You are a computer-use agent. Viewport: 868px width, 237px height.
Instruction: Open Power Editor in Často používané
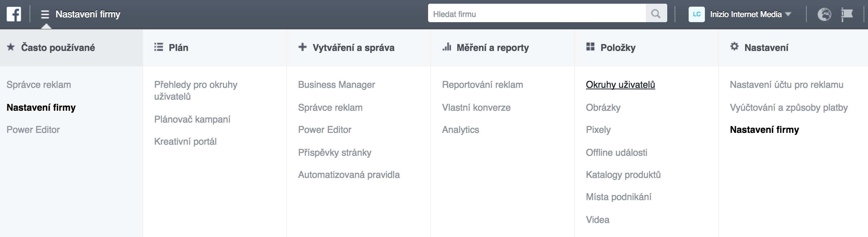(33, 130)
